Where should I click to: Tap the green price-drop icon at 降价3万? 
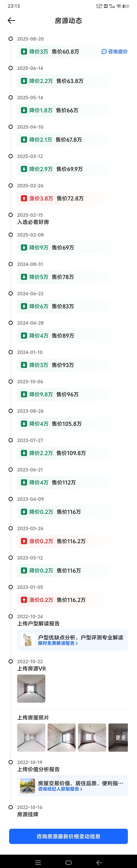coord(24,52)
